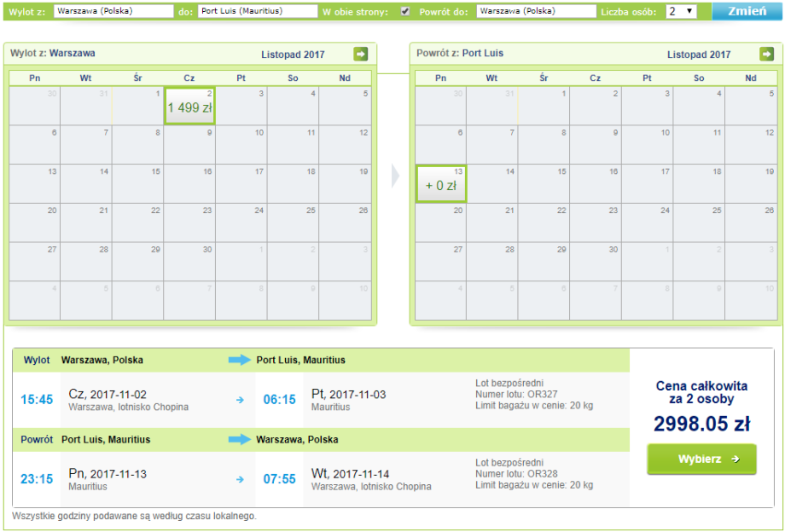The image size is (785, 532).
Task: Click small arrow between 15:45 and 06:15
Action: click(240, 399)
